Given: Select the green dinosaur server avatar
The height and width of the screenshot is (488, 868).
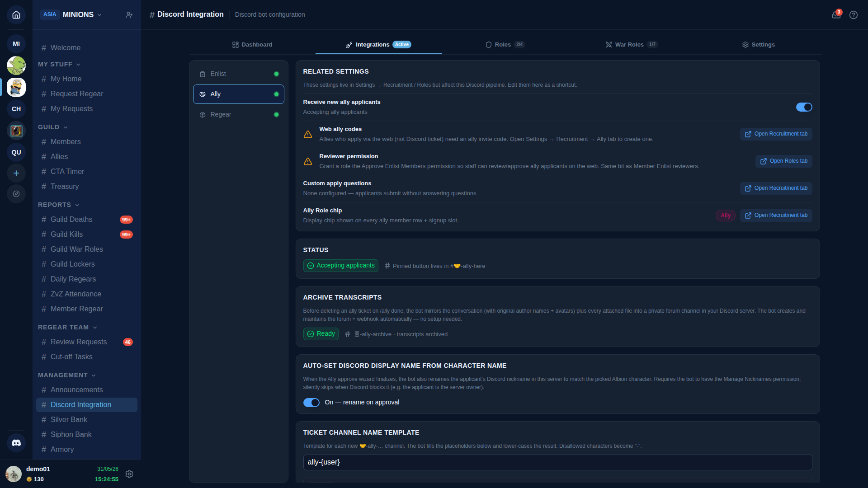Looking at the screenshot, I should coord(16,66).
